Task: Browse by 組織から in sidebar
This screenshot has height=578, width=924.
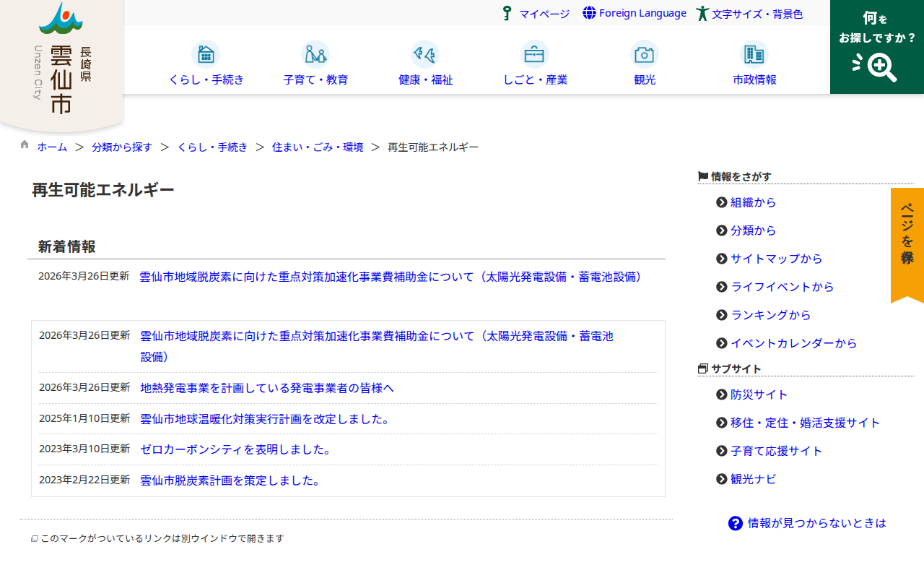Action: click(x=753, y=202)
